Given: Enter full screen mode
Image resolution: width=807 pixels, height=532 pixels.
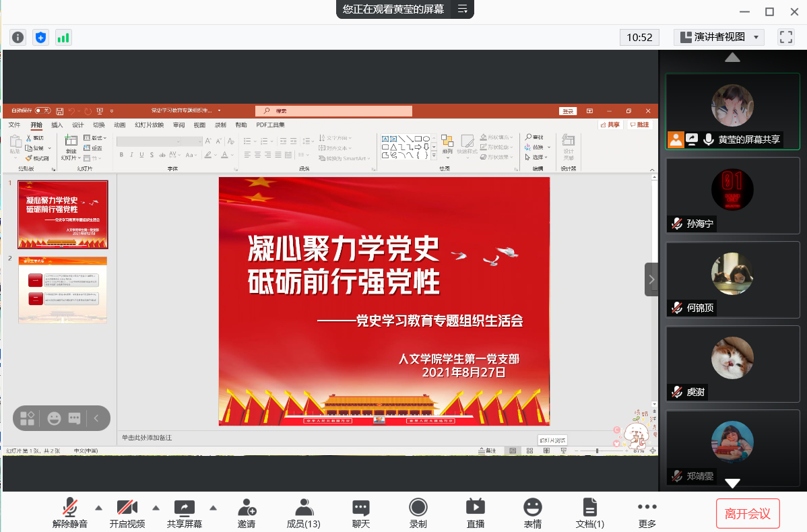Looking at the screenshot, I should [785, 37].
